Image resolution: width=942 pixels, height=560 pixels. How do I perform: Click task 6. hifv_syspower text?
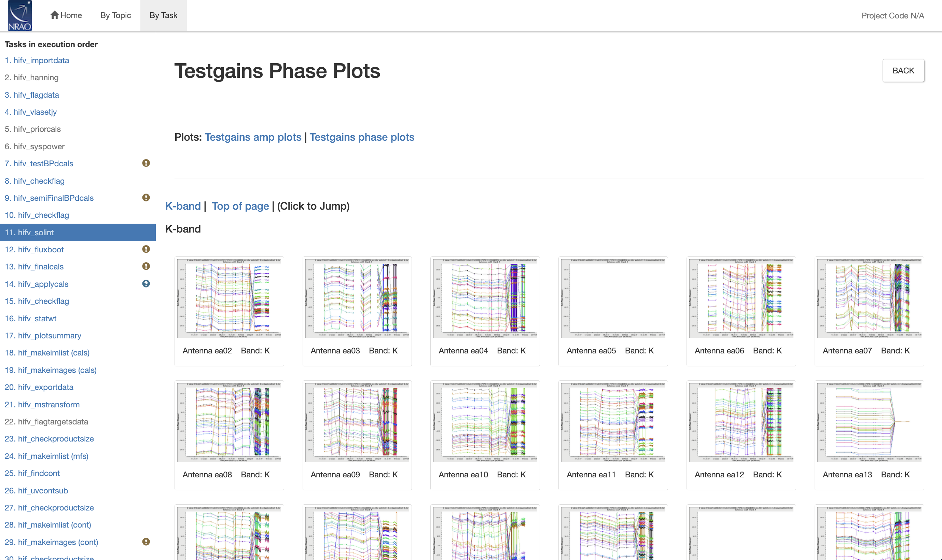(34, 146)
